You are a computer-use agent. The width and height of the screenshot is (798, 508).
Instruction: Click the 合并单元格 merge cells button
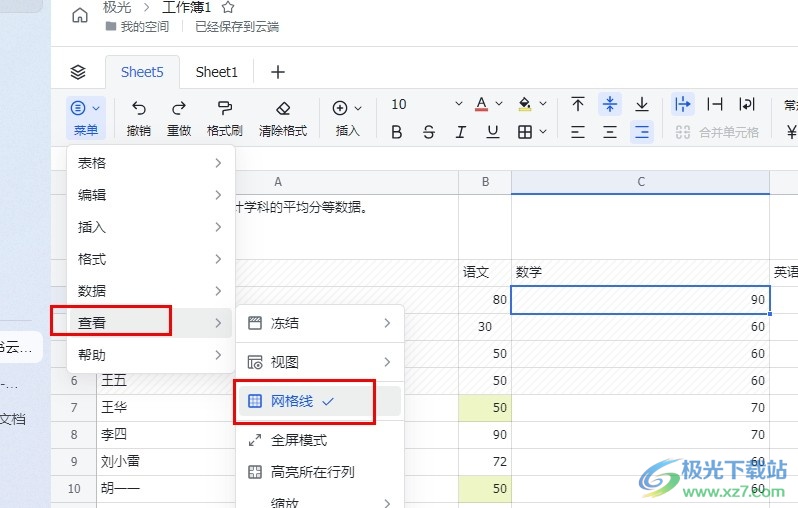(x=717, y=132)
